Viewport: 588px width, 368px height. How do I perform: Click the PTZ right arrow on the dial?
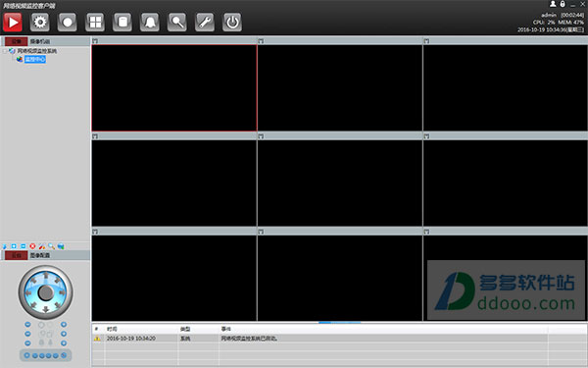62,292
